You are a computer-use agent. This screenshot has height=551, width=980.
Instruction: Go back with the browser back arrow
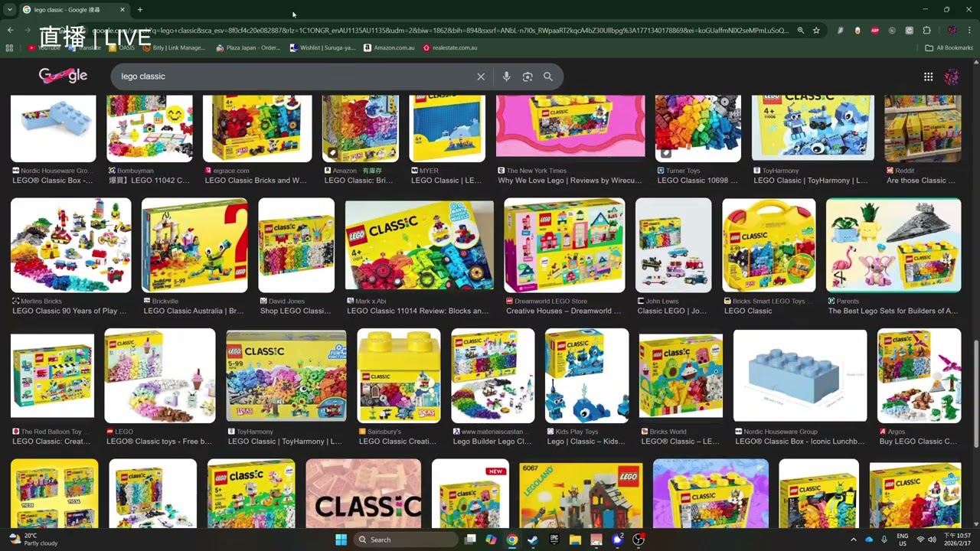click(x=10, y=31)
